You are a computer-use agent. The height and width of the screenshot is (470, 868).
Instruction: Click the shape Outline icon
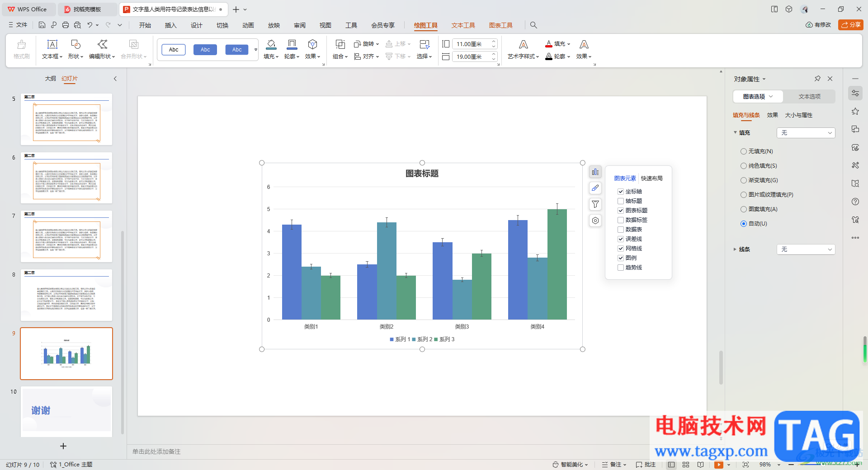[292, 44]
